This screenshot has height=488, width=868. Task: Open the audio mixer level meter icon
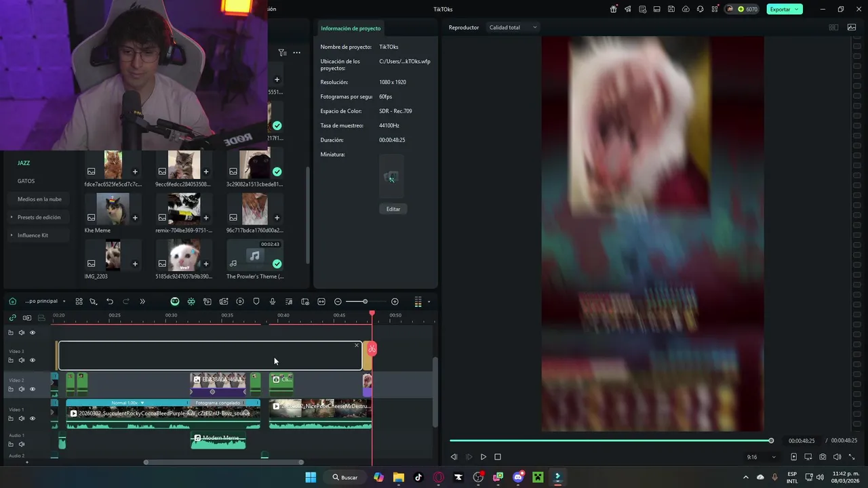pos(418,302)
